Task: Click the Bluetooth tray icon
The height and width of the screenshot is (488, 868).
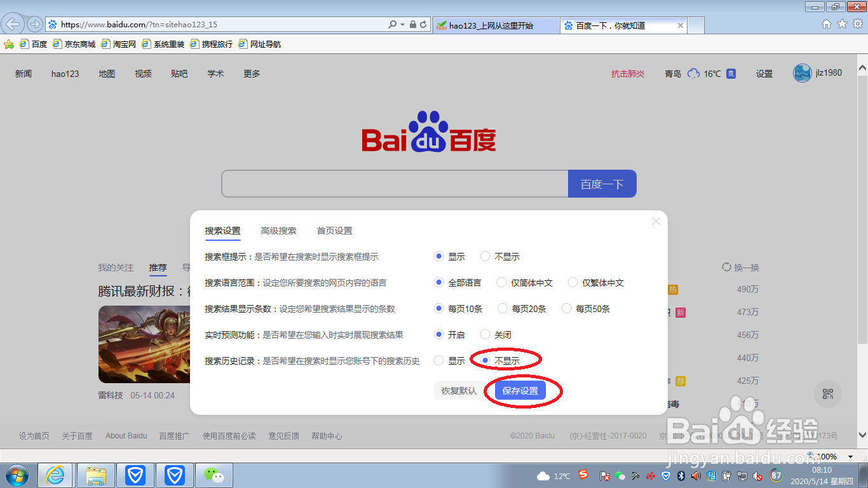Action: click(x=680, y=476)
